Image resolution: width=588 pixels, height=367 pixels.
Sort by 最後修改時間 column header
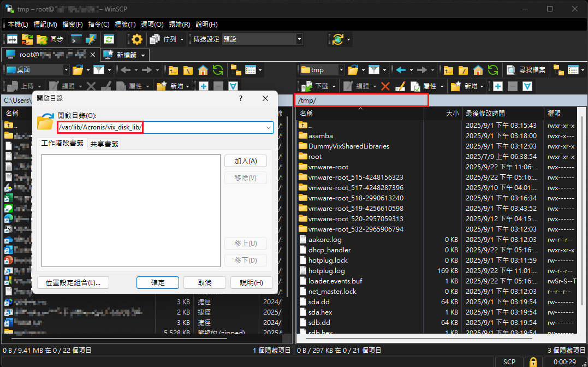[502, 114]
